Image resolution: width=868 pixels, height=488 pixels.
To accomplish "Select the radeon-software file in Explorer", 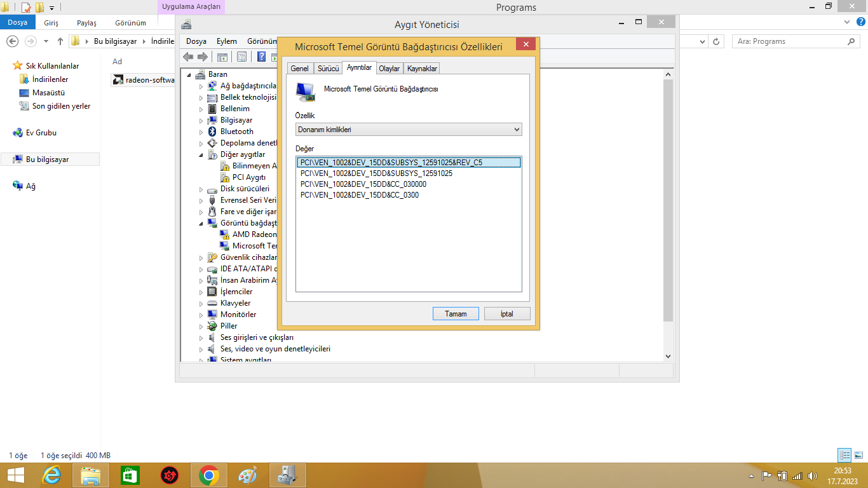I will [x=143, y=80].
